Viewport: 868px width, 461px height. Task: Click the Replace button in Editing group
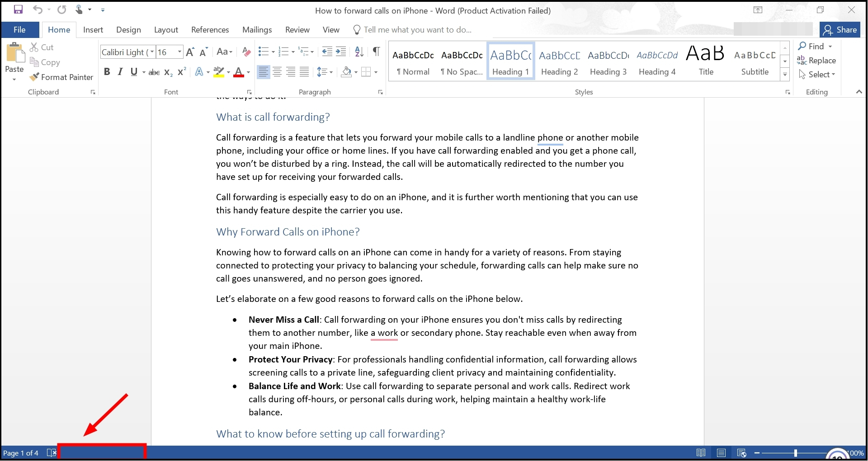pos(816,60)
